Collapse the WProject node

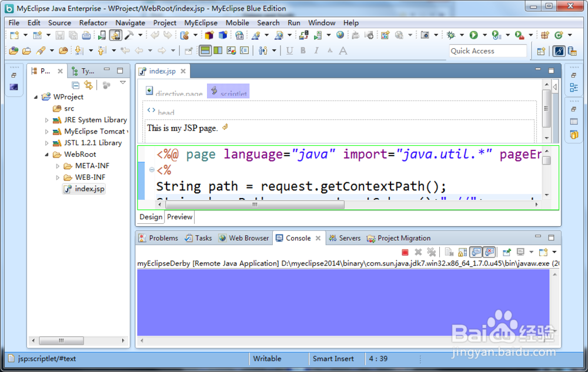pos(36,97)
